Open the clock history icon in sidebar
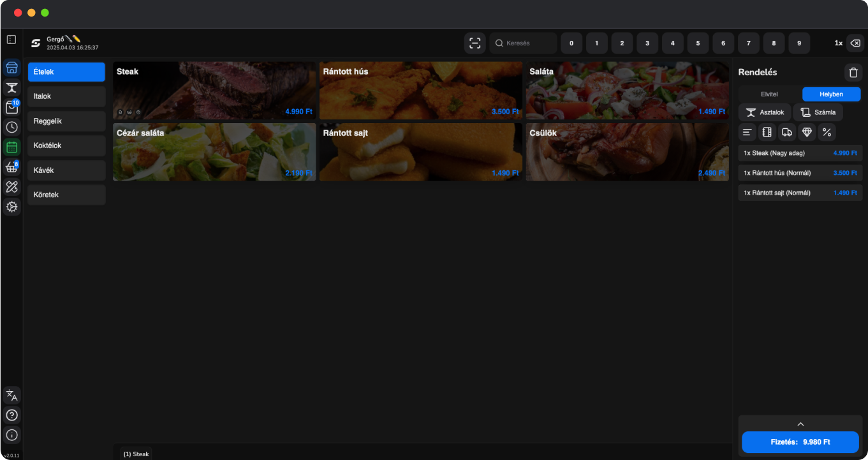The image size is (868, 460). click(11, 127)
